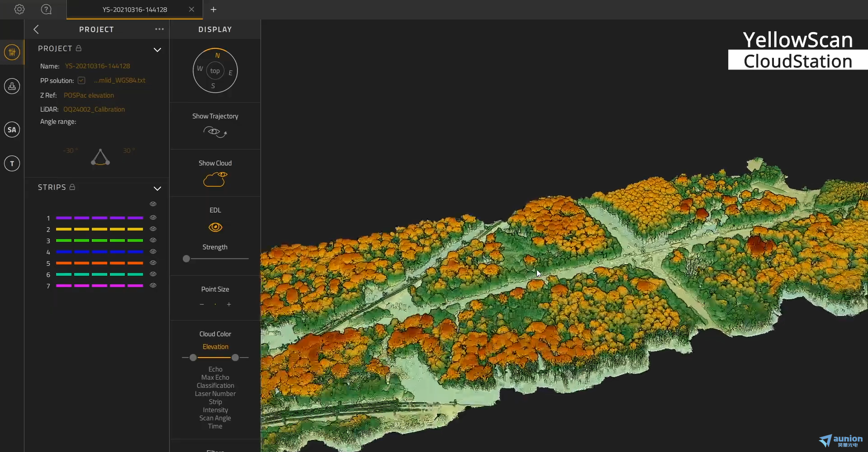Toggle visibility of strip 5
Viewport: 868px width, 452px height.
pos(153,263)
